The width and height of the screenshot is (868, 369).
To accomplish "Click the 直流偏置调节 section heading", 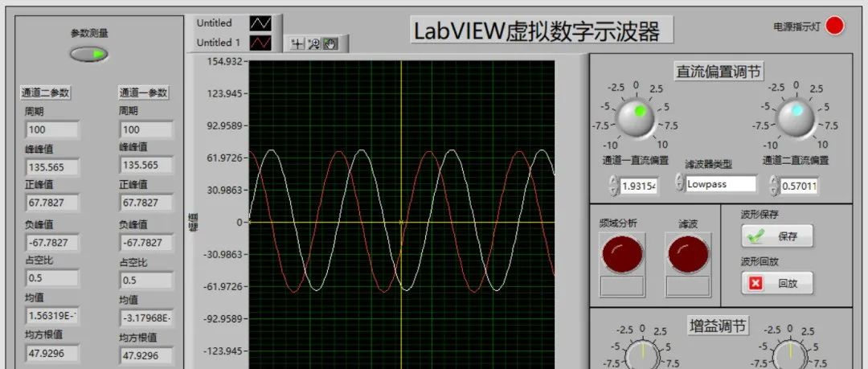I will 719,72.
